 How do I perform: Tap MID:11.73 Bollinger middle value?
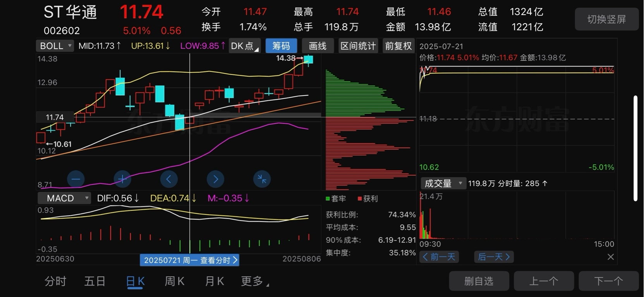tap(100, 46)
